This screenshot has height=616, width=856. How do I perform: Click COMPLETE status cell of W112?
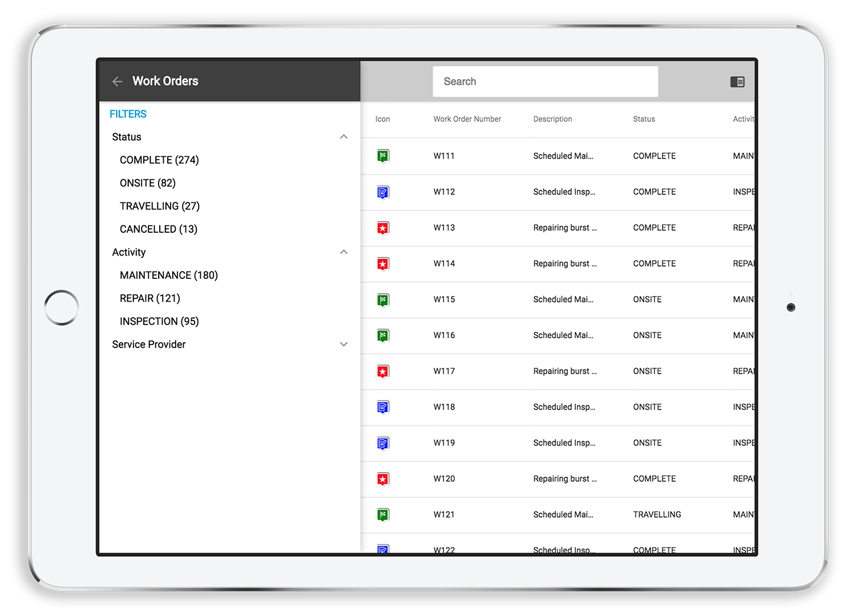655,192
